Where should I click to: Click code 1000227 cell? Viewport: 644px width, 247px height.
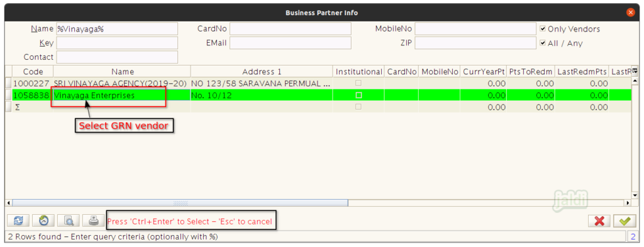pyautogui.click(x=33, y=83)
